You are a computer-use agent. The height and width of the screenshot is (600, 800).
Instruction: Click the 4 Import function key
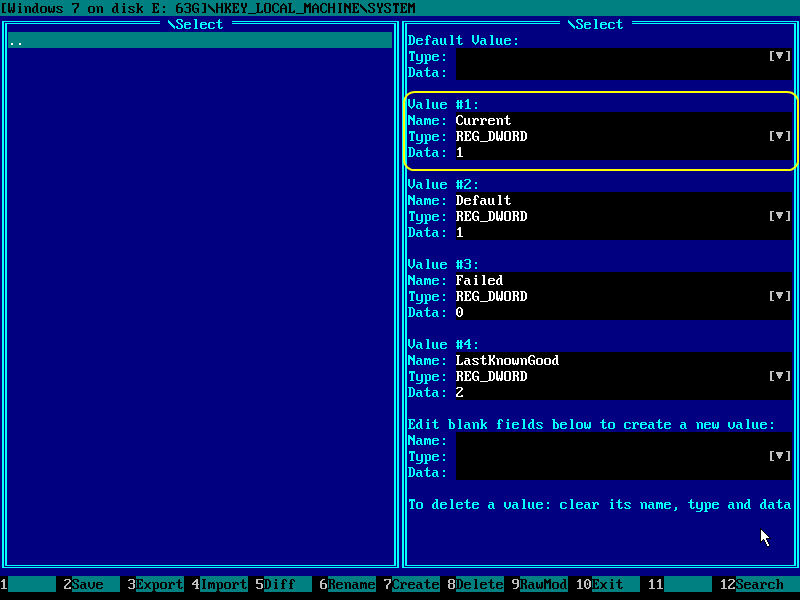tap(220, 584)
